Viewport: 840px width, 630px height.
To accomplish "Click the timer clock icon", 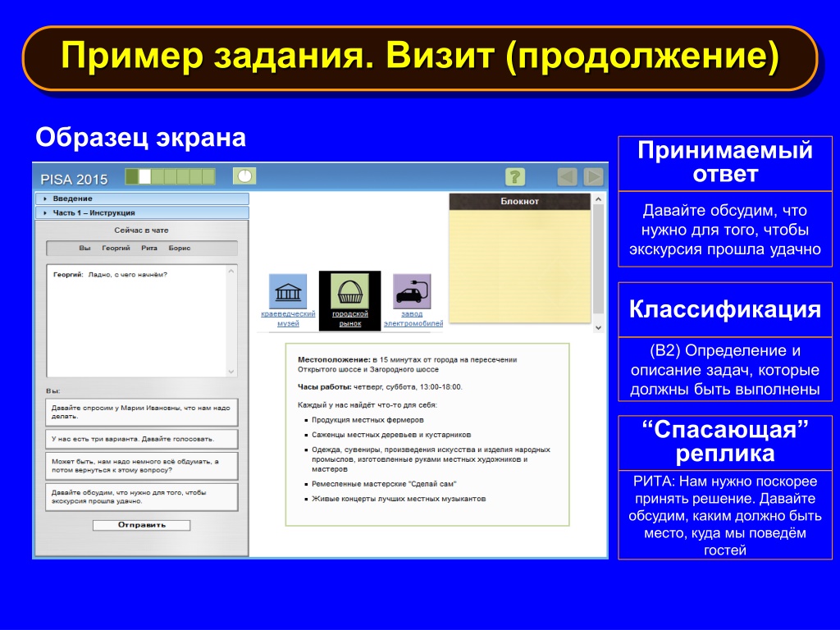I will coord(244,176).
